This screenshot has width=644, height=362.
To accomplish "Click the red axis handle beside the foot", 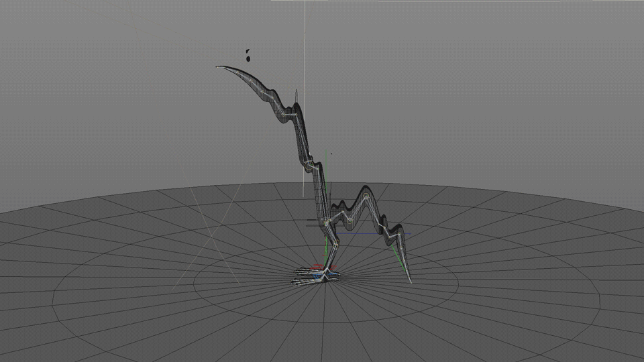I will tap(317, 267).
